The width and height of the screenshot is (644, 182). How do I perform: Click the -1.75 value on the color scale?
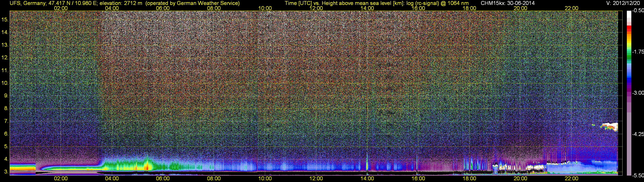point(638,52)
